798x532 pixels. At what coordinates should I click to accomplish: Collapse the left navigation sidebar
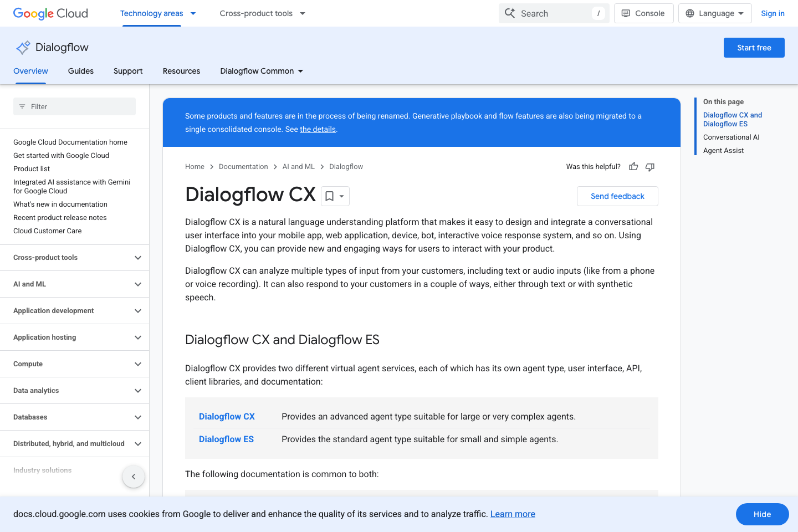[x=133, y=476]
